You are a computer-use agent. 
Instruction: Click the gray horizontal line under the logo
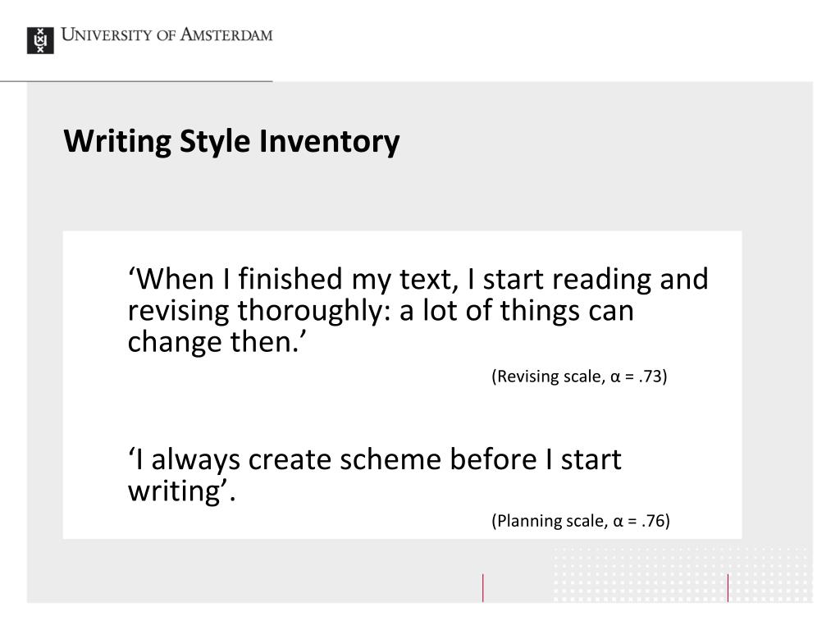pos(136,81)
